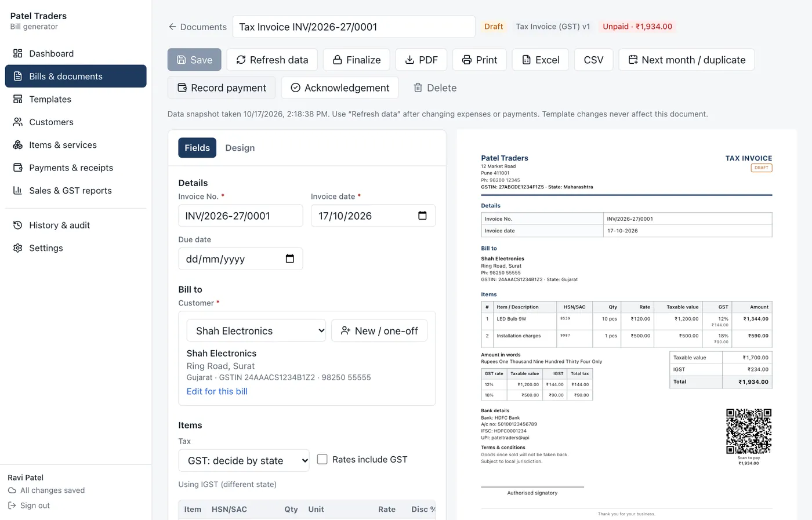Go back to Documents list
The height and width of the screenshot is (520, 812).
[197, 27]
